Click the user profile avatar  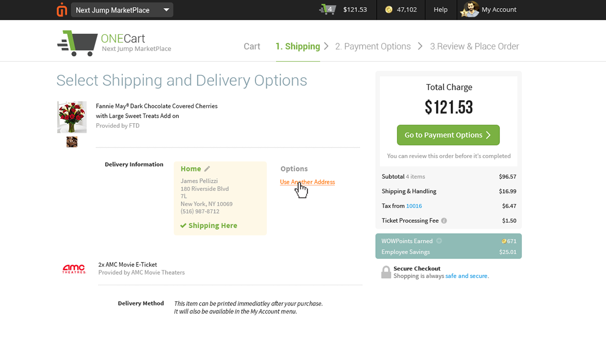[x=469, y=10]
